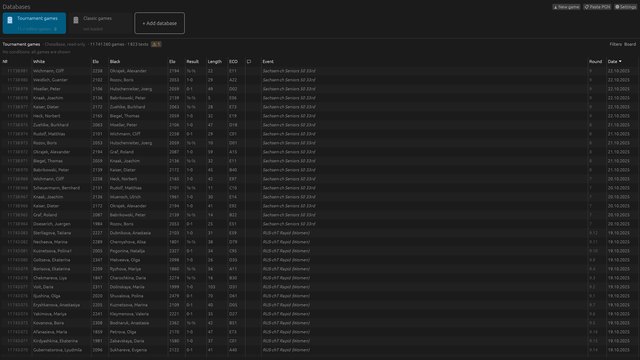640x360 pixels.
Task: Select the Doeserich, Juergen game row
Action: point(320,224)
